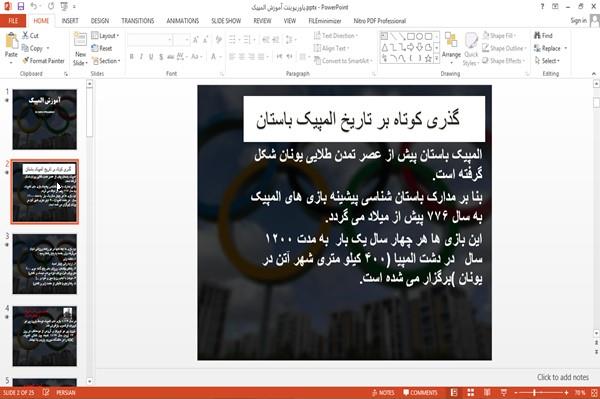Toggle Italic formatting
Viewport: 600px width, 399px height.
[141, 57]
